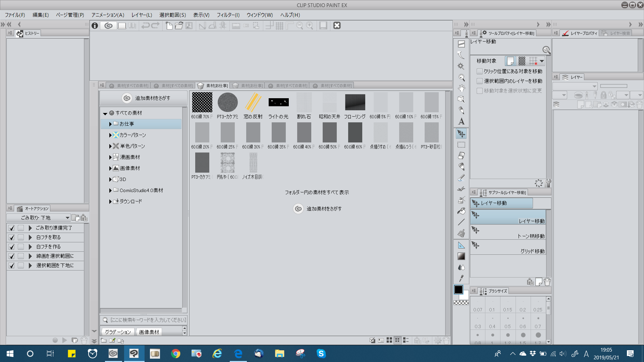Screen dimensions: 644x362
Task: Uncheck the 線画を選択範囲に auto action
Action: (x=12, y=256)
